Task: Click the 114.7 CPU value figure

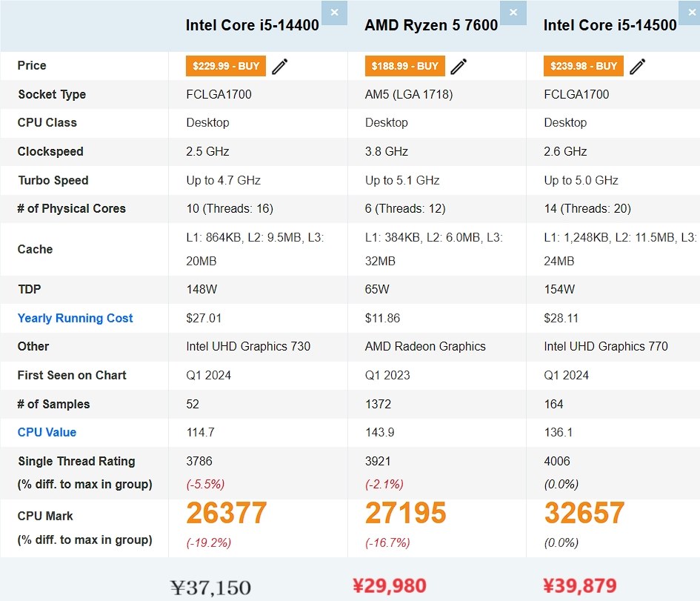Action: point(201,432)
